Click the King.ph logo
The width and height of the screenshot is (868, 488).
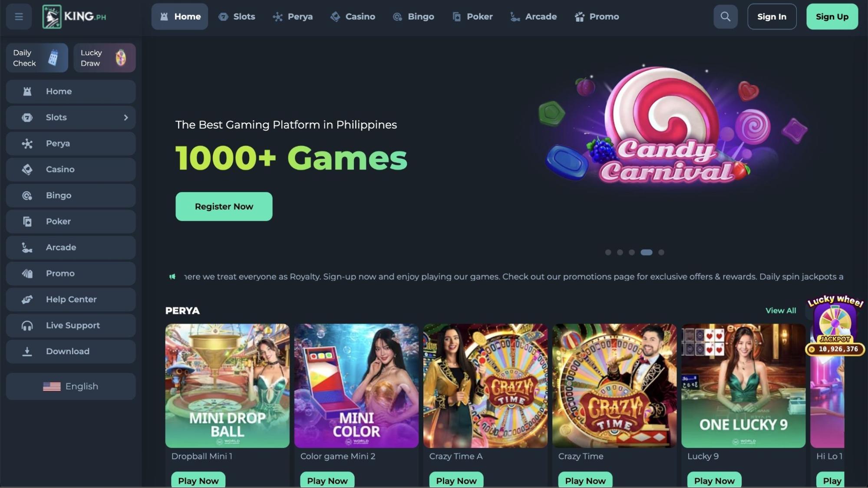point(74,17)
